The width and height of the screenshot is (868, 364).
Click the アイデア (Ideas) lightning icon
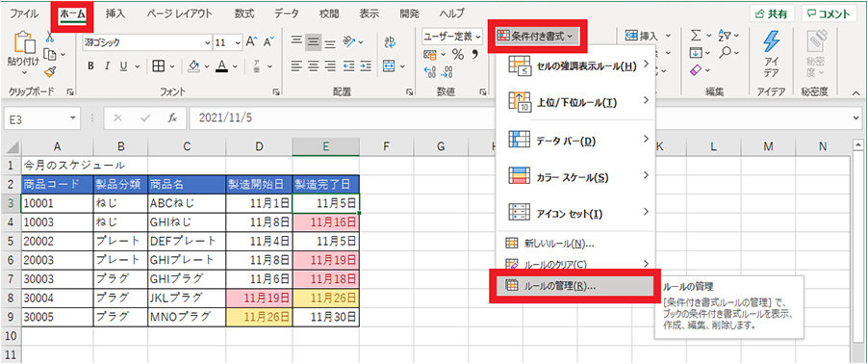click(771, 42)
